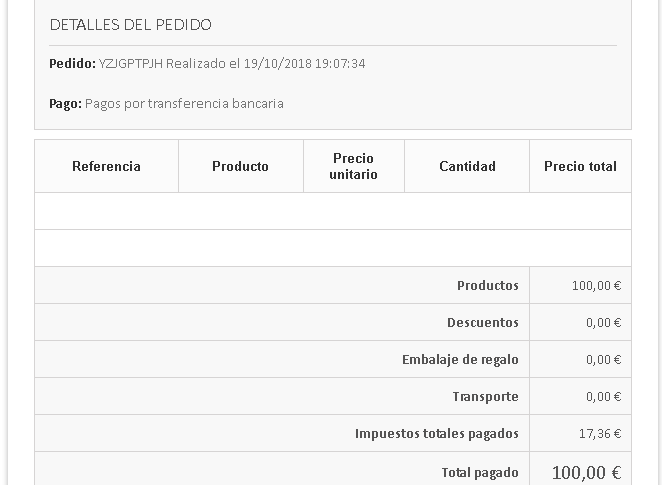The width and height of the screenshot is (662, 485).
Task: Click the large 100,00 € total paid
Action: point(586,472)
